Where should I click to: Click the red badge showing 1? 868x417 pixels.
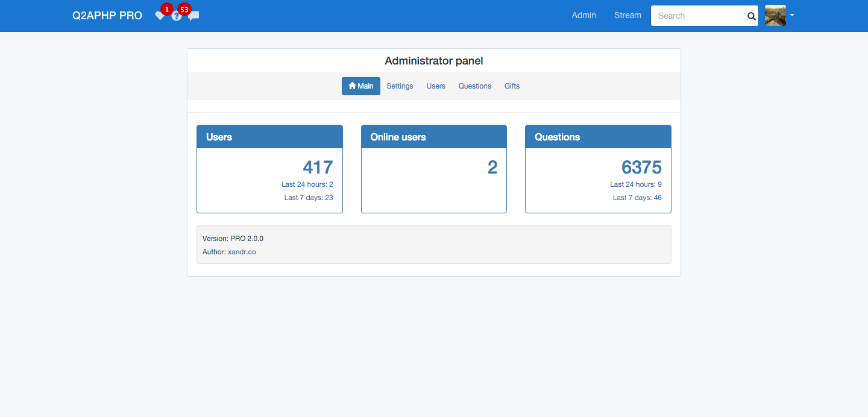point(167,10)
